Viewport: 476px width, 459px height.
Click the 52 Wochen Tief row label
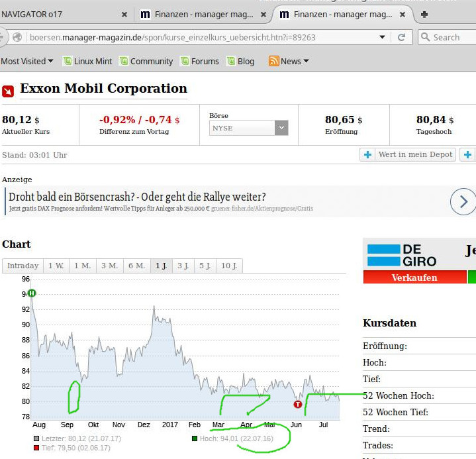395,412
